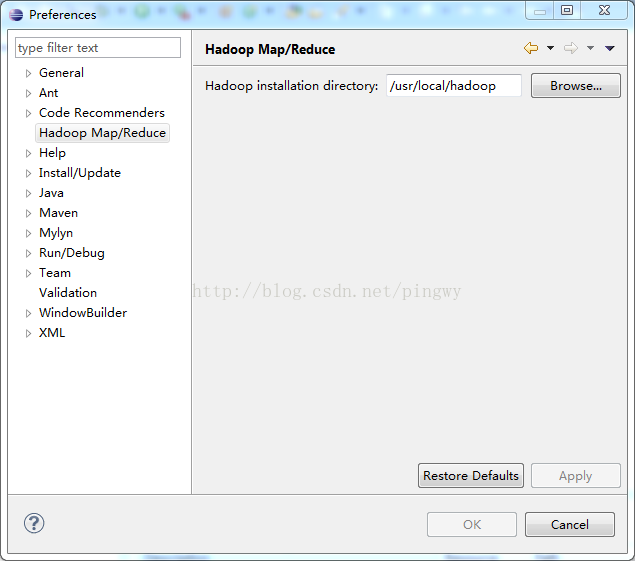Click the Browse... button

click(575, 85)
